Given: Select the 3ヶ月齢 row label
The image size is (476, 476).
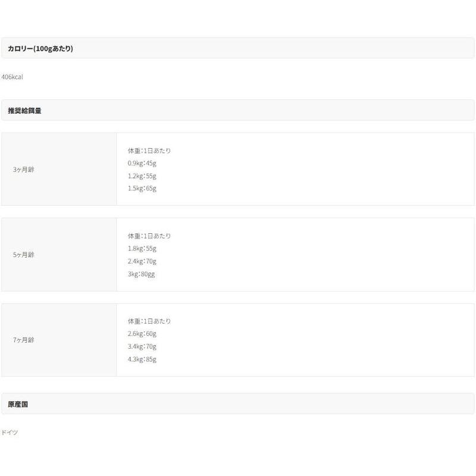Looking at the screenshot, I should tap(24, 170).
